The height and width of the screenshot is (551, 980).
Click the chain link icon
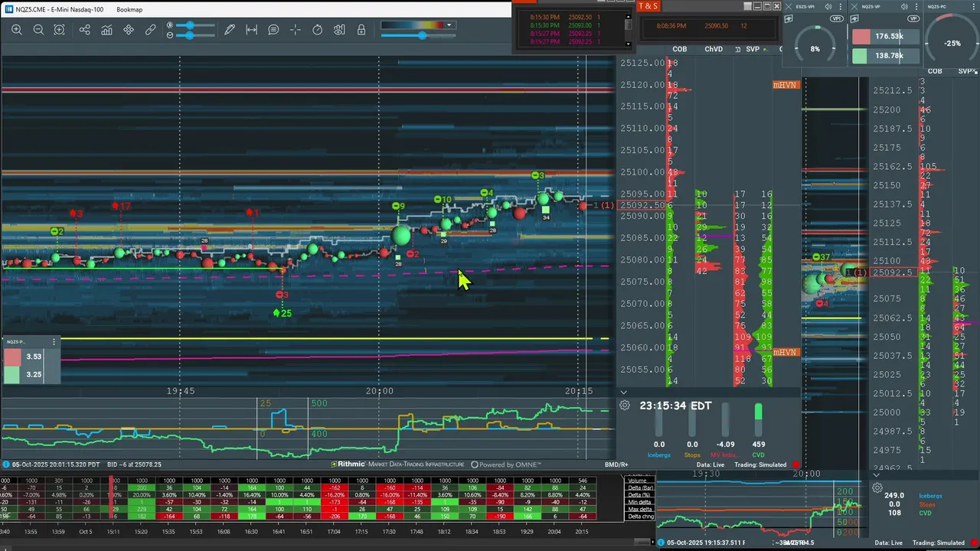[x=151, y=30]
